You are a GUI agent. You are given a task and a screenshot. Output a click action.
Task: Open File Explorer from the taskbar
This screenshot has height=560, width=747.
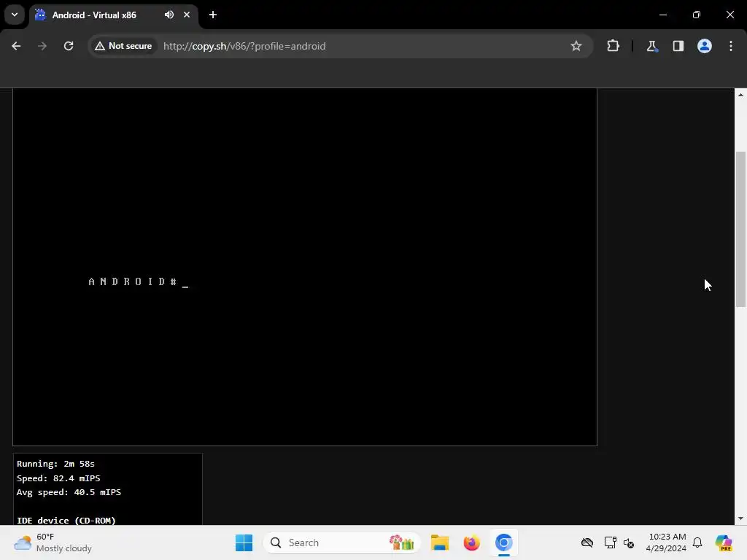coord(440,542)
